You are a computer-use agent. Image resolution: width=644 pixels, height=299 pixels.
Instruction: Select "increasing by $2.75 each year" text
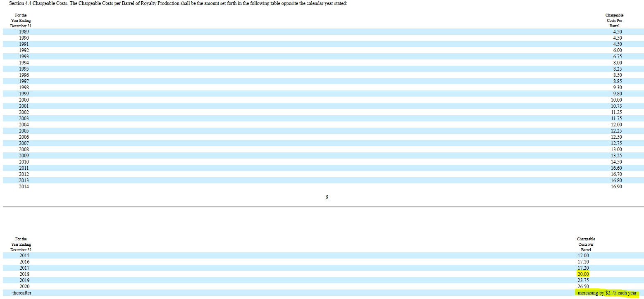pos(607,293)
